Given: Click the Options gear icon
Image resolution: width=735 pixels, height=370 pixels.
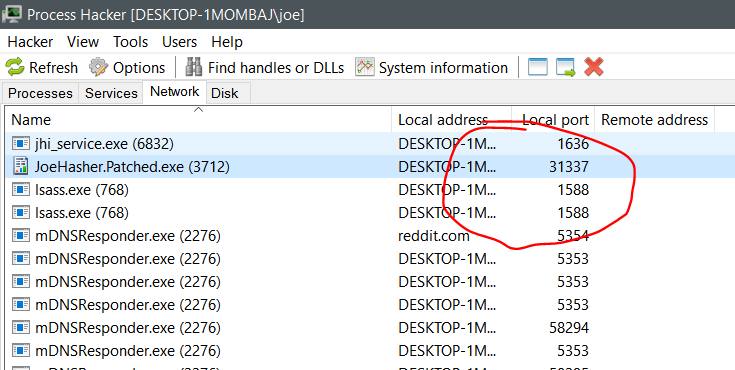Looking at the screenshot, I should (x=98, y=67).
